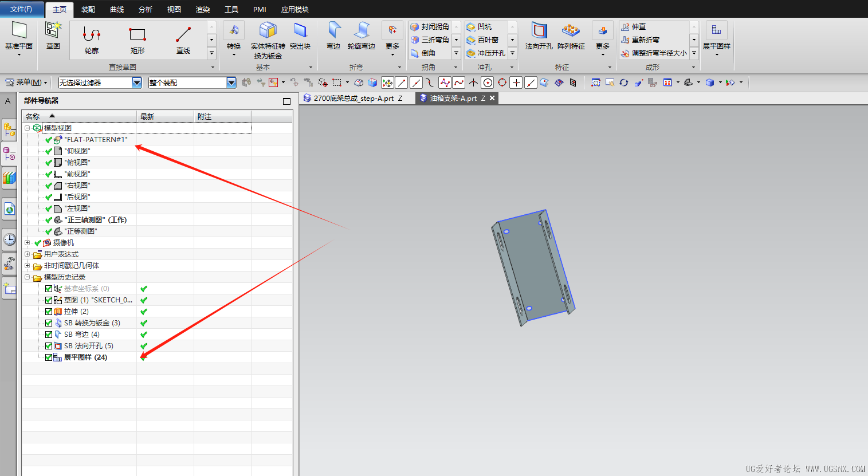Open the 文件(F) menu
Image resolution: width=868 pixels, height=476 pixels.
point(21,9)
